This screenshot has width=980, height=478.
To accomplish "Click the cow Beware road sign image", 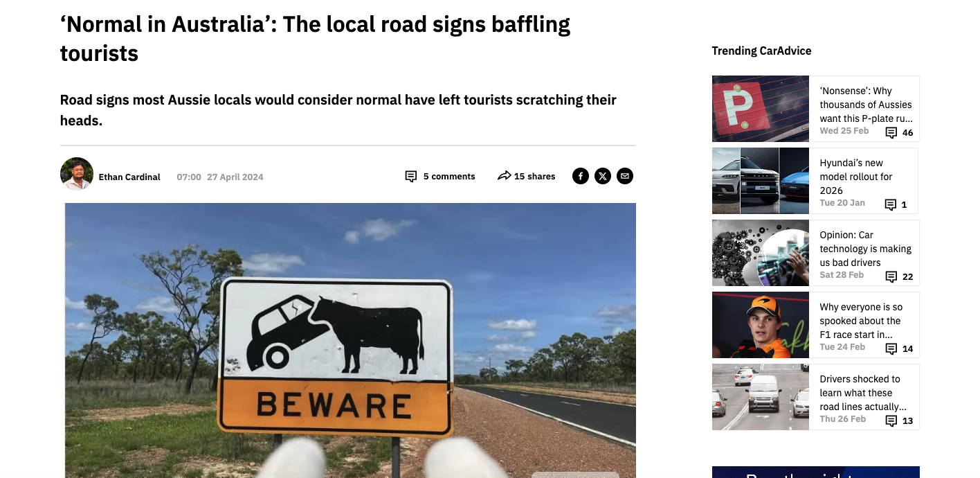I will (x=350, y=340).
